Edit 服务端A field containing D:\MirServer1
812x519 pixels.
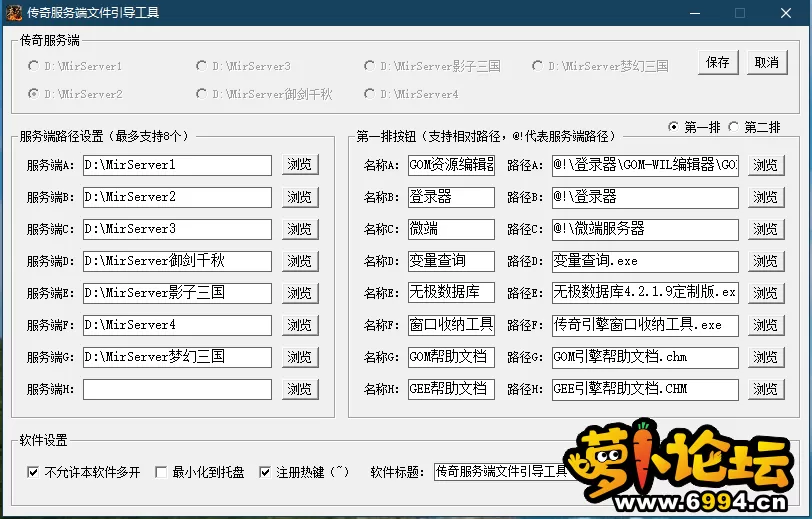click(x=177, y=165)
